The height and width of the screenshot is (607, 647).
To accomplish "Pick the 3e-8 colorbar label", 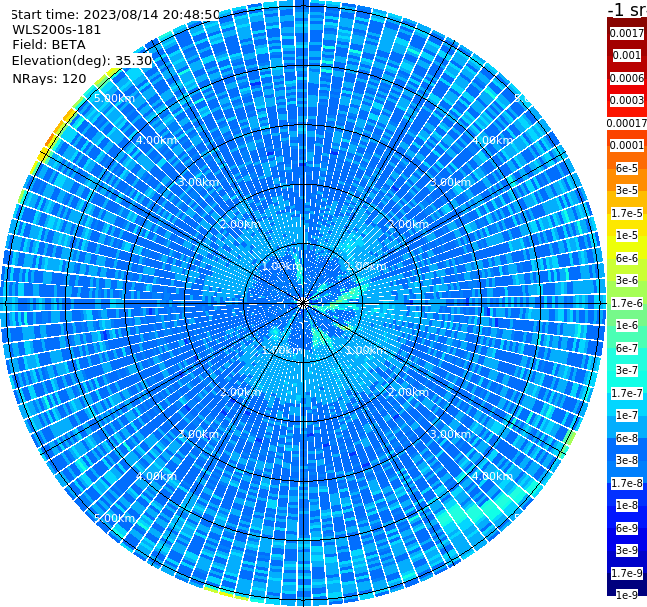I will point(626,460).
